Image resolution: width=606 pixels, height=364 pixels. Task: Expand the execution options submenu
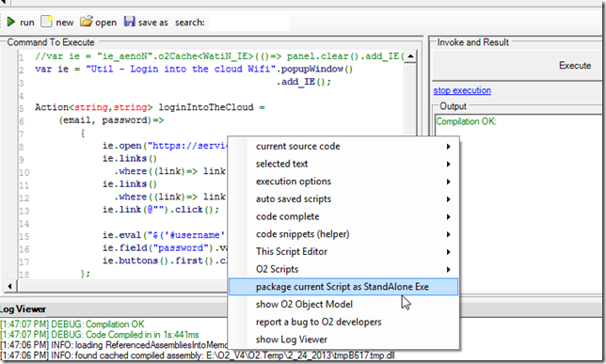[x=343, y=182]
